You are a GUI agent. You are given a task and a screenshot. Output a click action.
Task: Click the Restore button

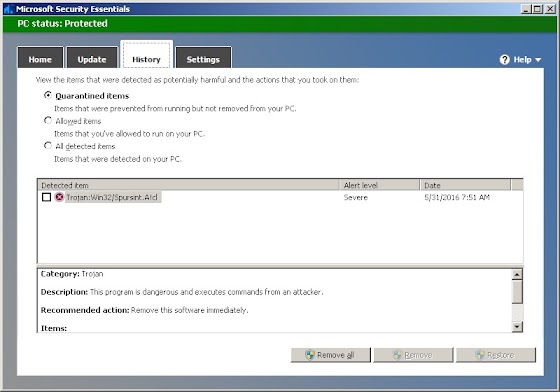(496, 355)
